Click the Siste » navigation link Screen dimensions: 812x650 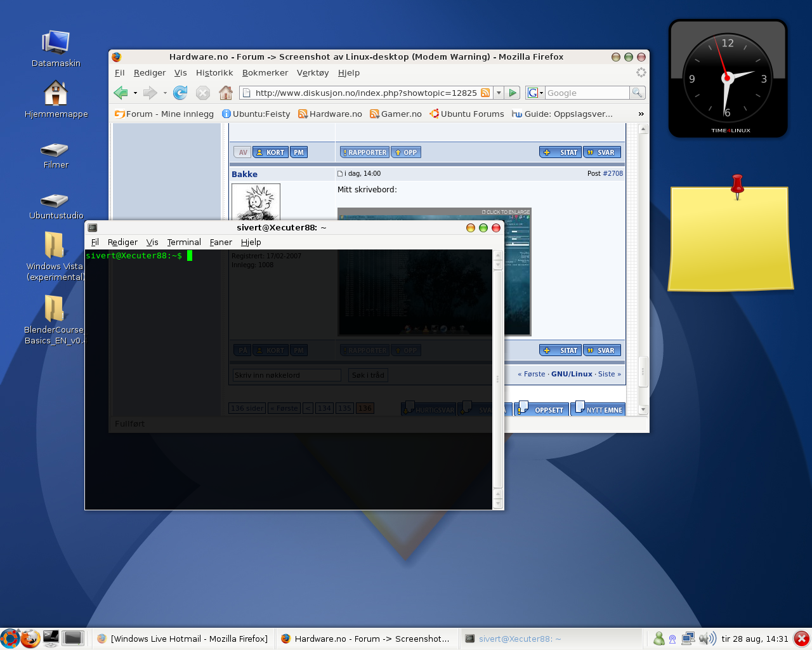610,374
